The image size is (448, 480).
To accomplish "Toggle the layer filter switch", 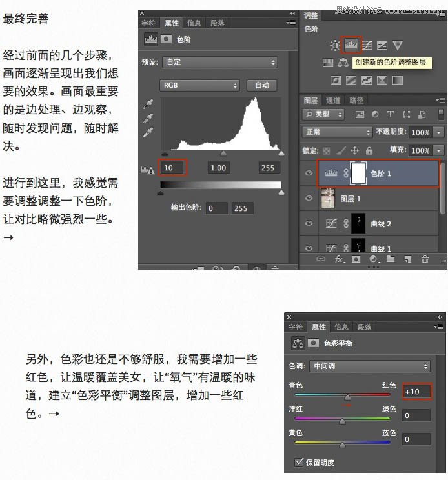I will point(441,114).
